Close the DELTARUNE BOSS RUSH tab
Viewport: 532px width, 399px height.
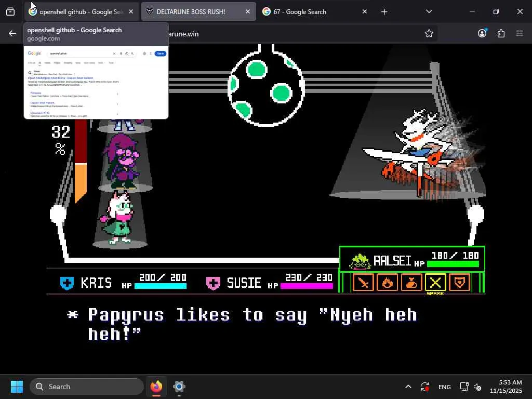tap(248, 11)
